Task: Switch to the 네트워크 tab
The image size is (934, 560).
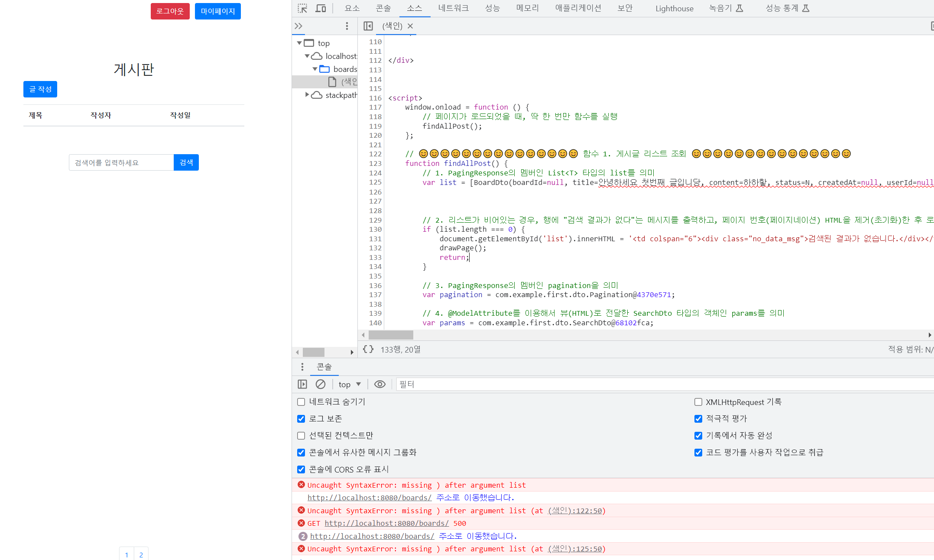Action: tap(453, 8)
